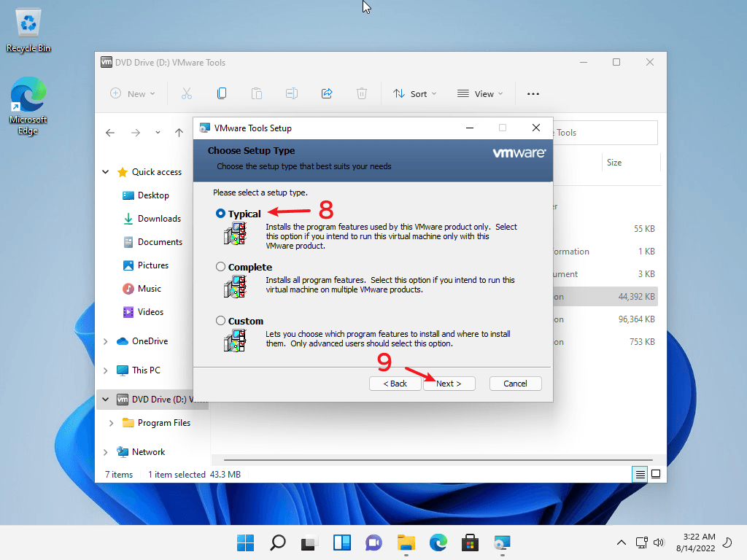
Task: Choose the Complete setup type option
Action: coord(221,267)
